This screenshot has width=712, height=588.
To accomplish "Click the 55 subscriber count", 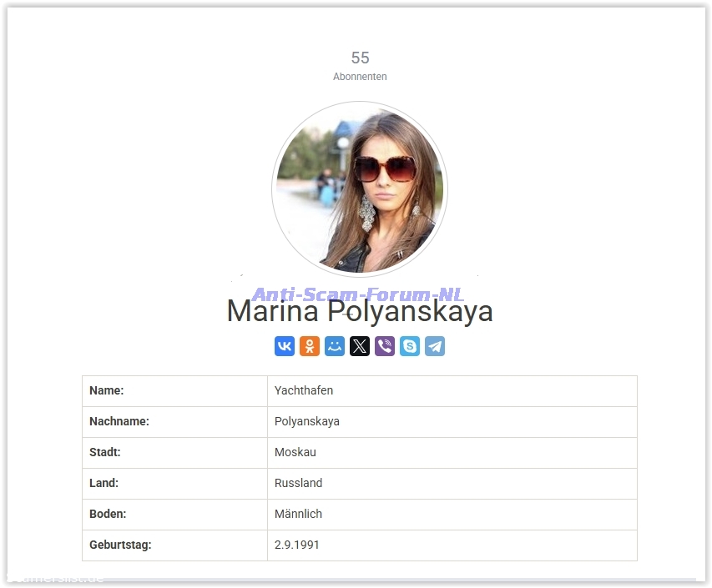I will click(360, 58).
